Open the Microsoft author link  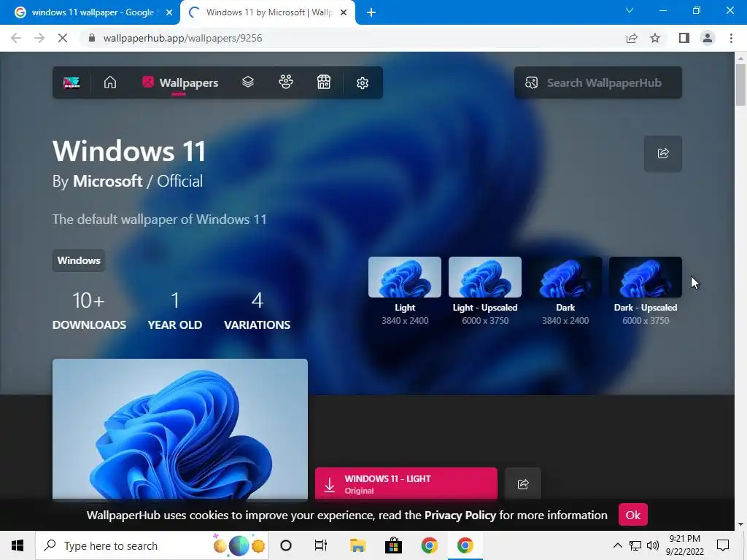pyautogui.click(x=108, y=181)
